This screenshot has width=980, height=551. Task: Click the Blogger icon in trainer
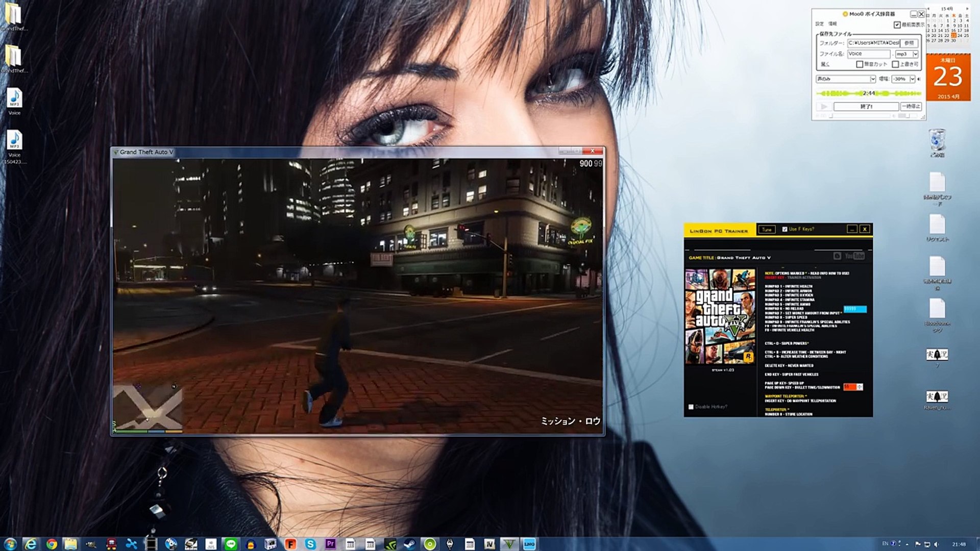(x=837, y=256)
